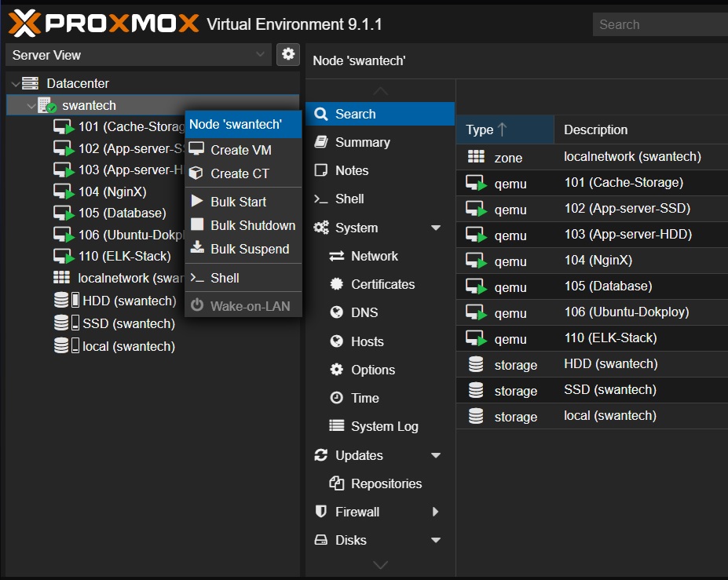Open Shell from the context menu
The image size is (728, 580).
coord(243,278)
